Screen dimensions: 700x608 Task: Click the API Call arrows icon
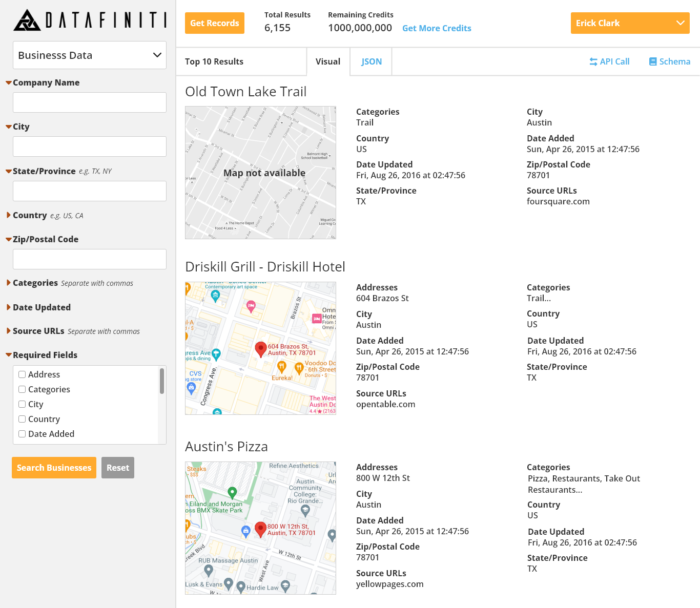593,61
